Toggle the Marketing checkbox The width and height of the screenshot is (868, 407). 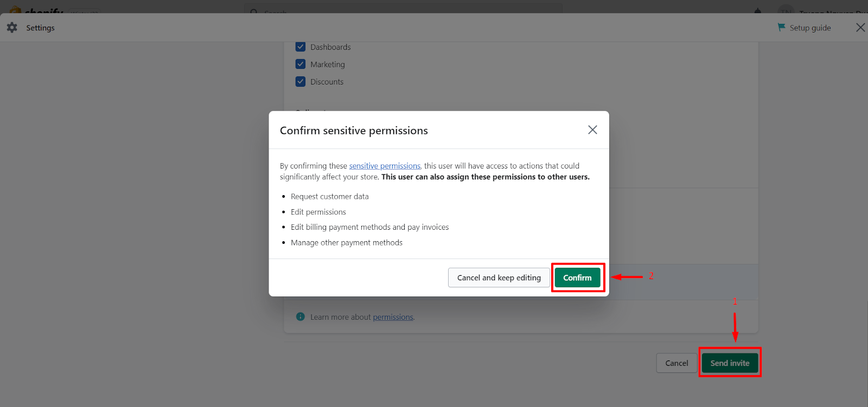click(301, 64)
